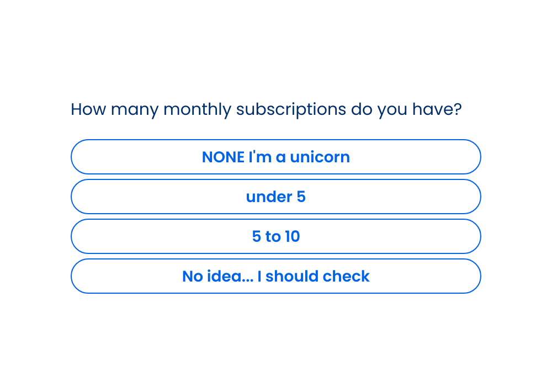The width and height of the screenshot is (552, 392).
Task: Select the option reading "under 5"
Action: point(275,197)
